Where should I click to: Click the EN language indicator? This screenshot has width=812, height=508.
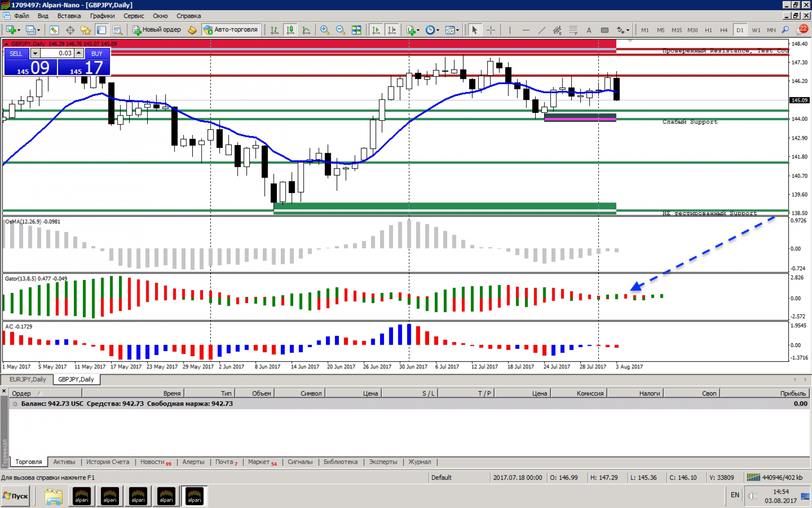click(x=735, y=495)
